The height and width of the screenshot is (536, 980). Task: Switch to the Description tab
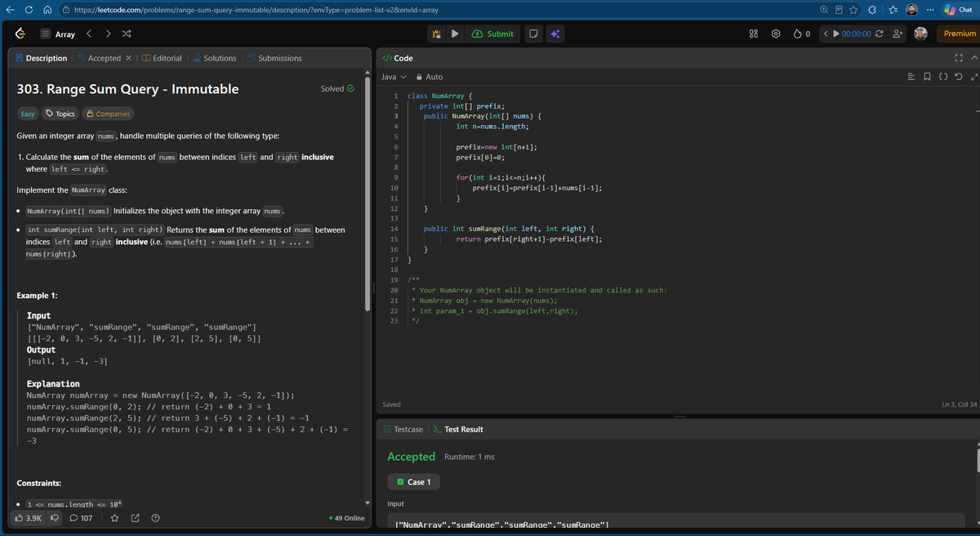tap(42, 58)
